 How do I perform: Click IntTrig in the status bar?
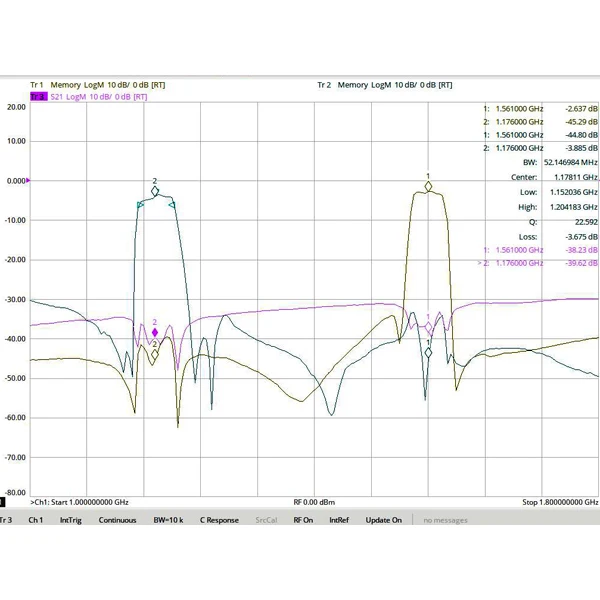(x=71, y=520)
